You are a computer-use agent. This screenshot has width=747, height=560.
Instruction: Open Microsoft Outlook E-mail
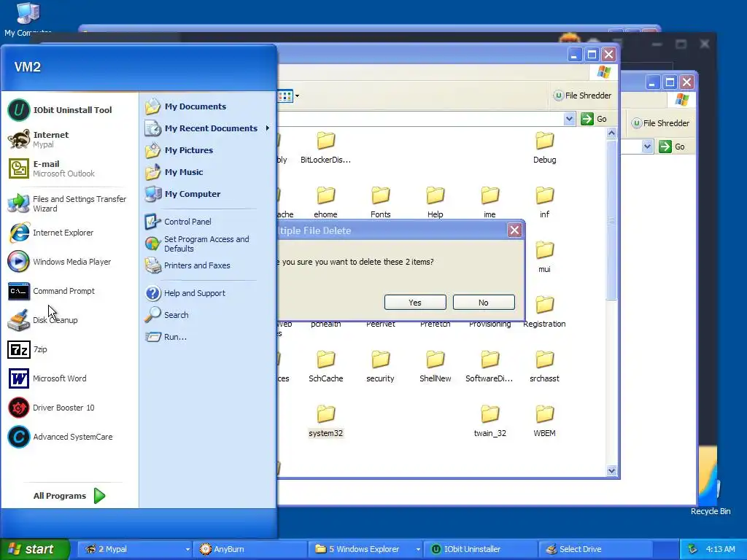[x=66, y=168]
